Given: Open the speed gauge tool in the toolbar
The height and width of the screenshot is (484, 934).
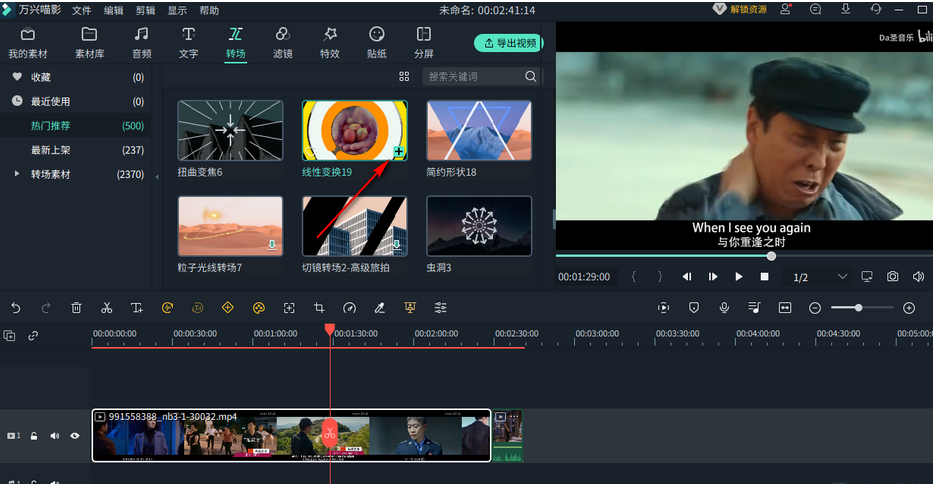Looking at the screenshot, I should [x=349, y=308].
